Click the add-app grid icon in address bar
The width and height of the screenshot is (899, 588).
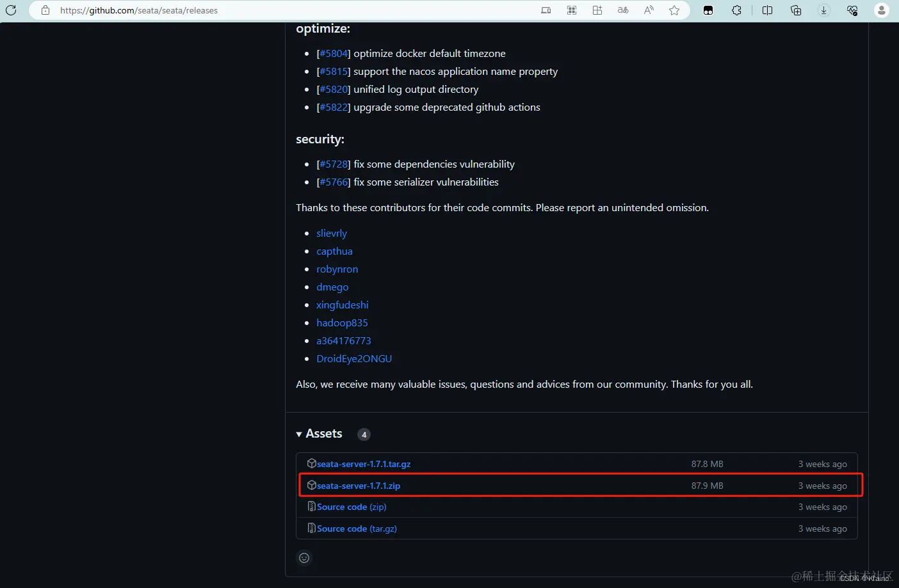pos(597,10)
